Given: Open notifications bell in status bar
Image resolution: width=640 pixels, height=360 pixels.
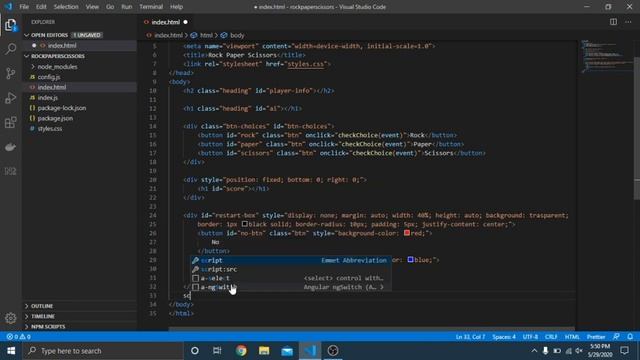Looking at the screenshot, I should coord(630,337).
